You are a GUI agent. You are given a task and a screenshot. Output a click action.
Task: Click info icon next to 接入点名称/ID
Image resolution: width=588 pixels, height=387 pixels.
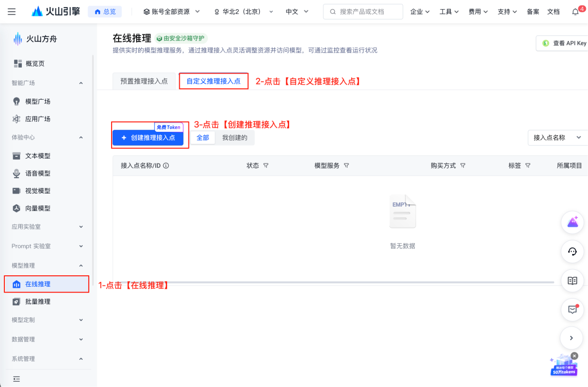pos(166,166)
